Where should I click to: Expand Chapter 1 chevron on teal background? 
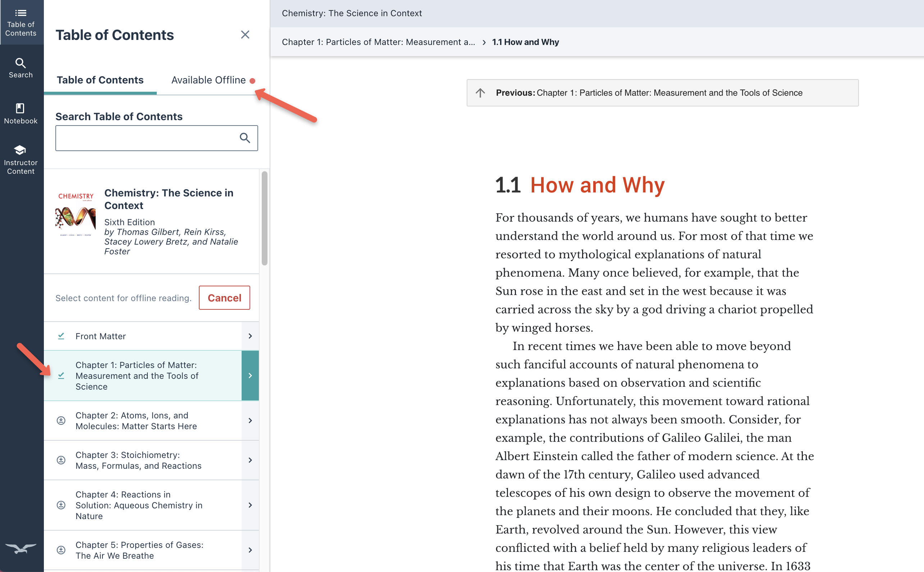tap(250, 375)
